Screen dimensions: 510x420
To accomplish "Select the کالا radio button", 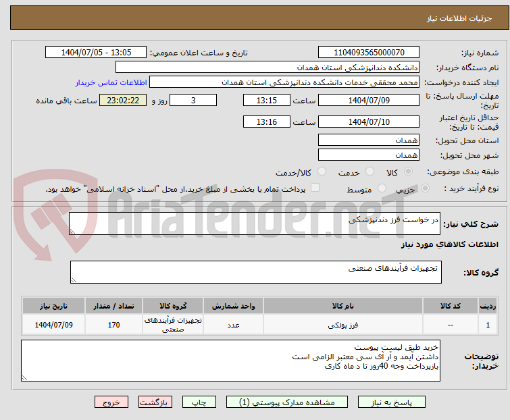I will (x=408, y=172).
